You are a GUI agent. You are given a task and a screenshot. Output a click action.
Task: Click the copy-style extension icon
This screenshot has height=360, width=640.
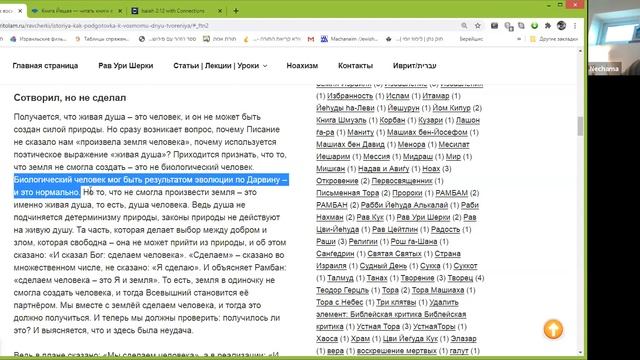click(521, 26)
